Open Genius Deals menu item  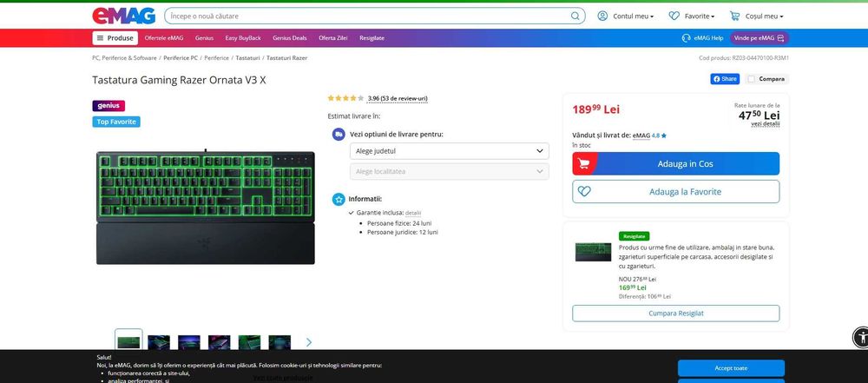point(290,38)
